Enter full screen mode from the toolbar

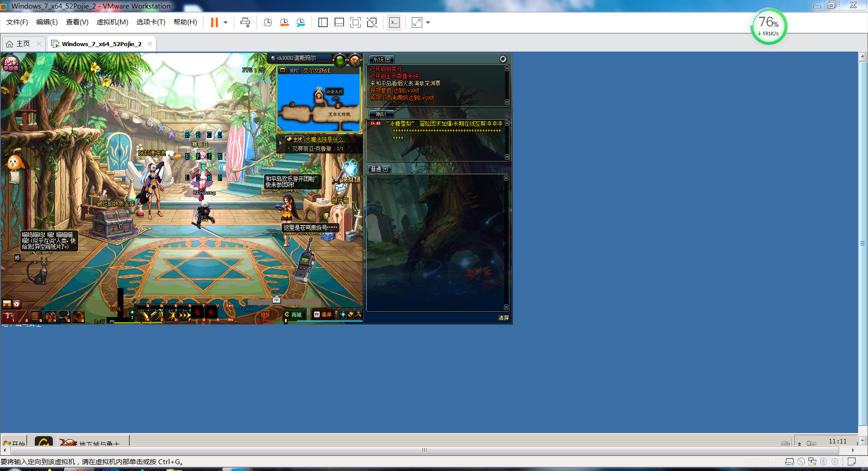(x=355, y=23)
